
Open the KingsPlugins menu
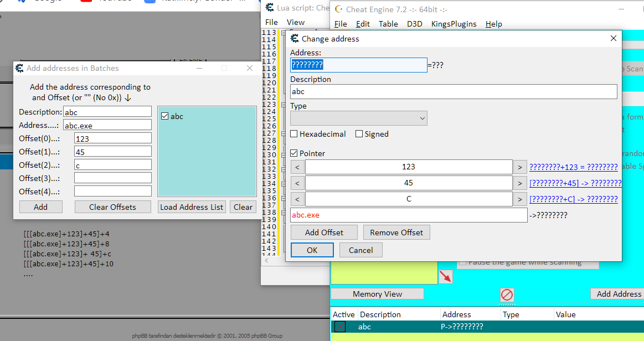[454, 24]
